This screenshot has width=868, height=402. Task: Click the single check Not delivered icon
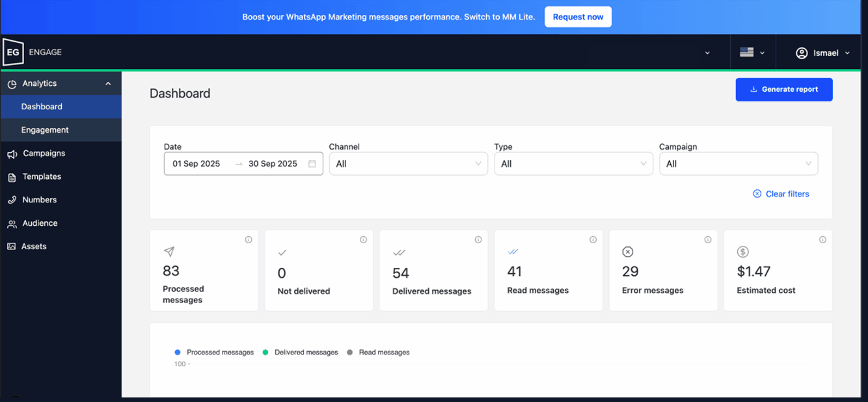pyautogui.click(x=282, y=252)
